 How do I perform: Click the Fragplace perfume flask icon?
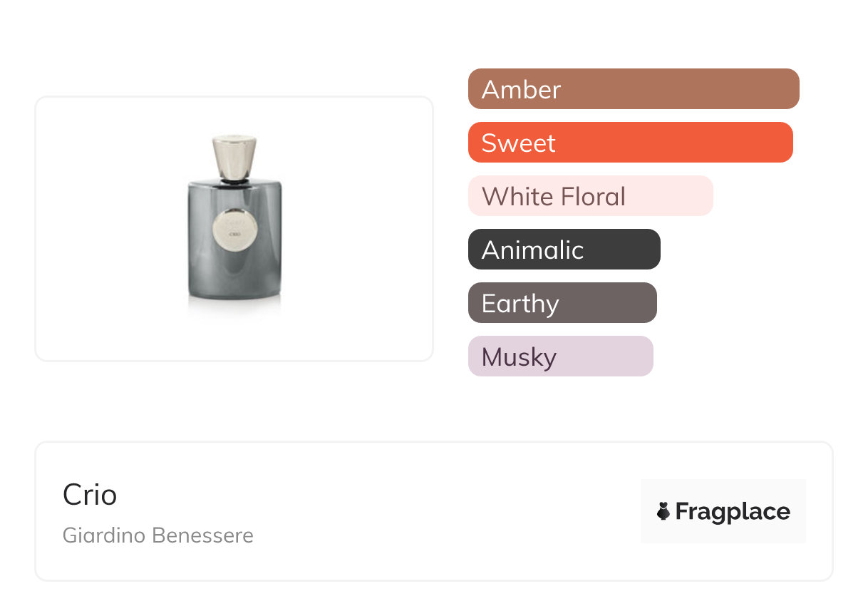(x=663, y=511)
